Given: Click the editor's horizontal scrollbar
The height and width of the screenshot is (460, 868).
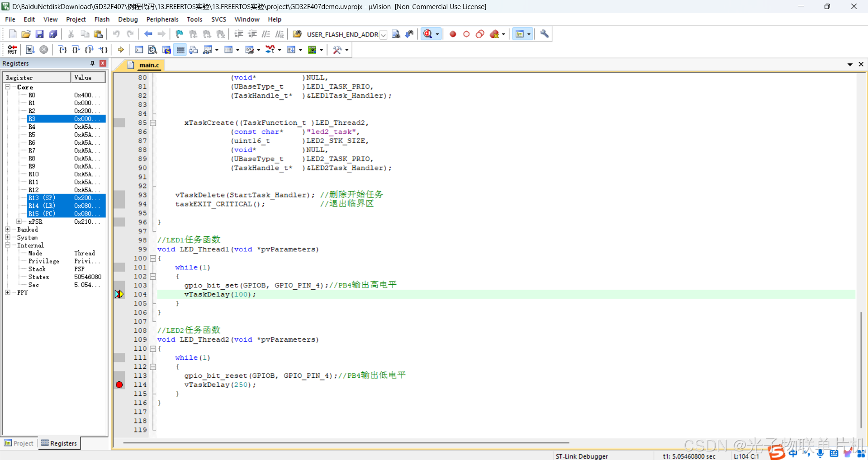Looking at the screenshot, I should click(346, 443).
